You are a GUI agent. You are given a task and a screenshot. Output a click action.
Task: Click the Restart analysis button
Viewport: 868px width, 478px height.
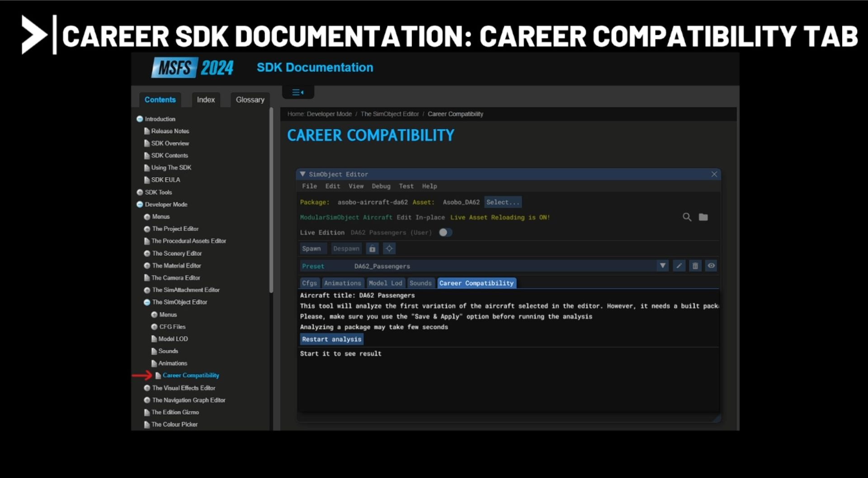pos(331,339)
